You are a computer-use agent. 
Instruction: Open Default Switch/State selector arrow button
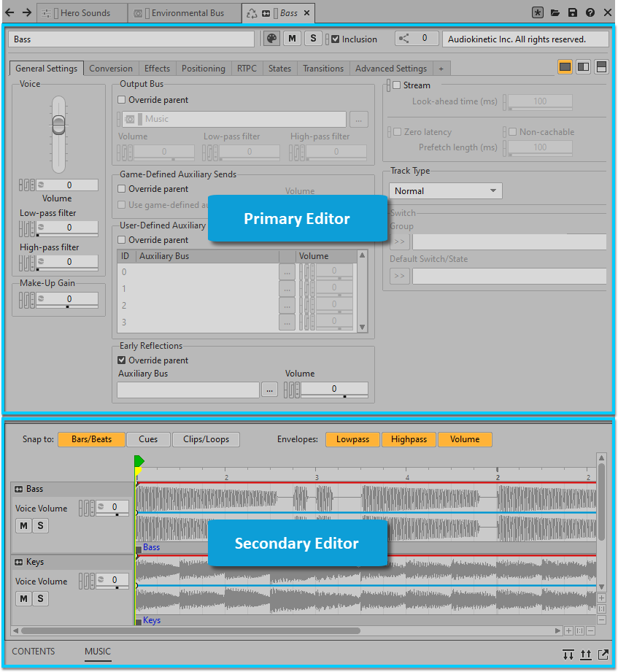[x=400, y=276]
